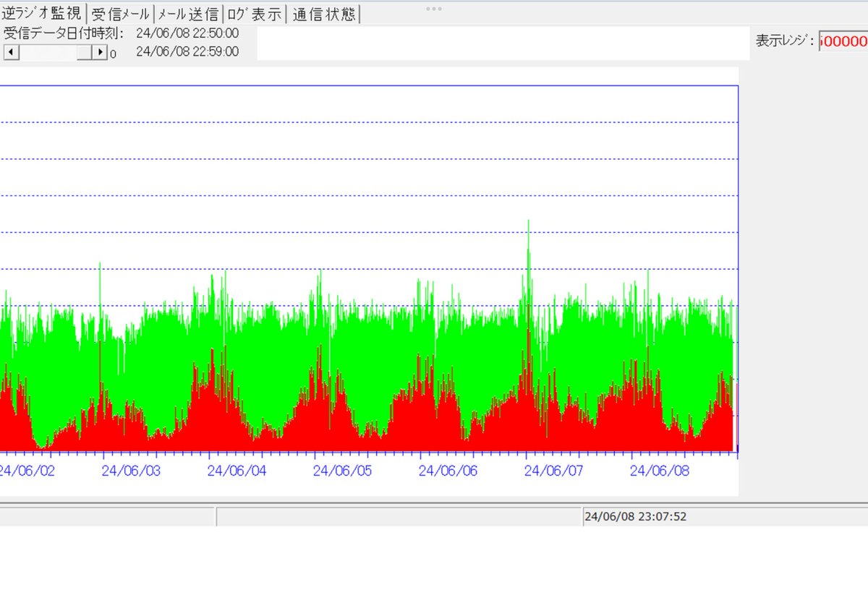868x603 pixels.
Task: Open the メール送信 tab
Action: (x=188, y=14)
